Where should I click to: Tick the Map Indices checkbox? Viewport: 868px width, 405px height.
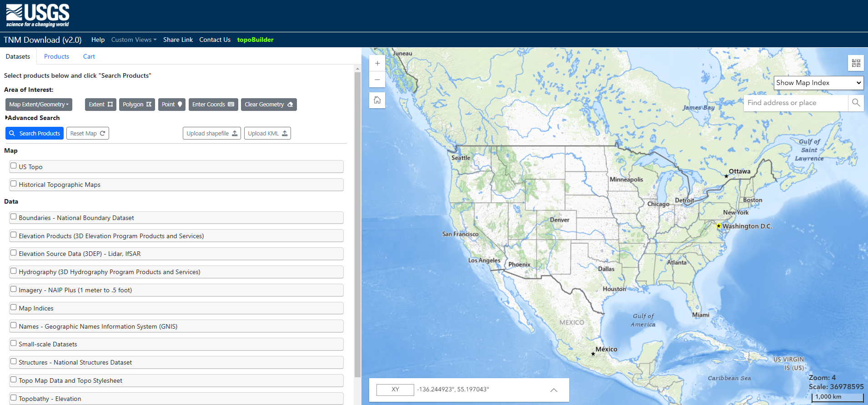[14, 307]
